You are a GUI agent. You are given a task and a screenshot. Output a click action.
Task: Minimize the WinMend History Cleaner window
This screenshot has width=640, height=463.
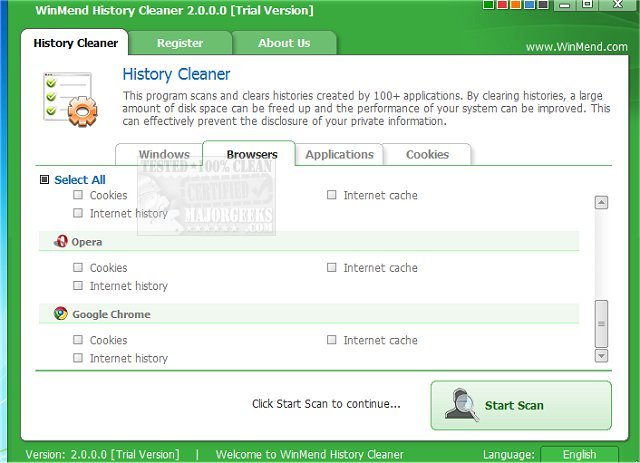(565, 5)
